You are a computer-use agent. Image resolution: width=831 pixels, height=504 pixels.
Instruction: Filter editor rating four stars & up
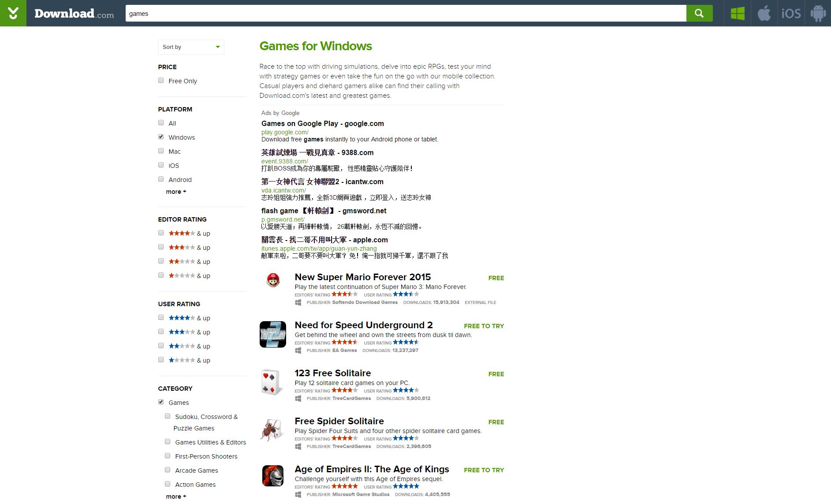point(161,233)
